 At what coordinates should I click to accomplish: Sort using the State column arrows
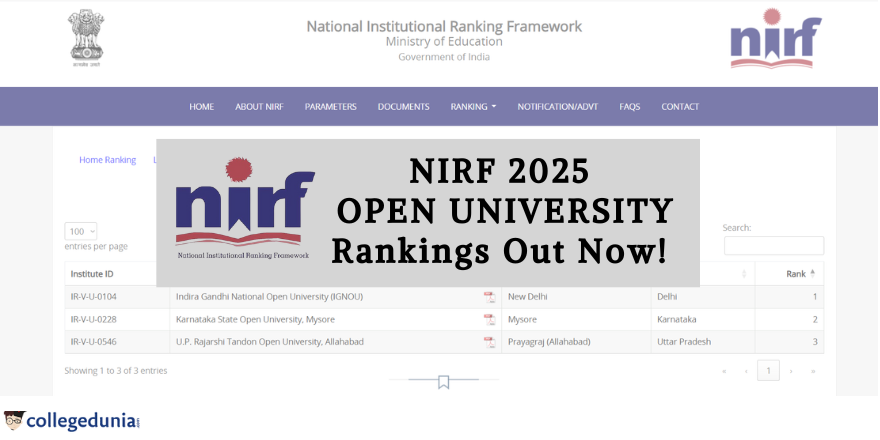744,274
